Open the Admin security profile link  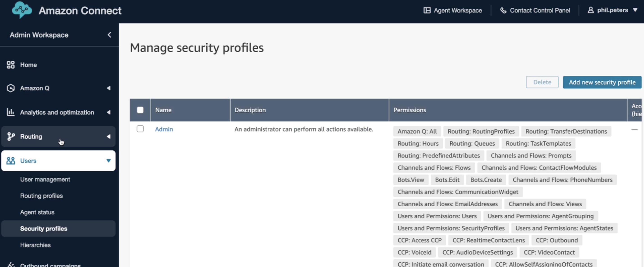[x=164, y=129]
